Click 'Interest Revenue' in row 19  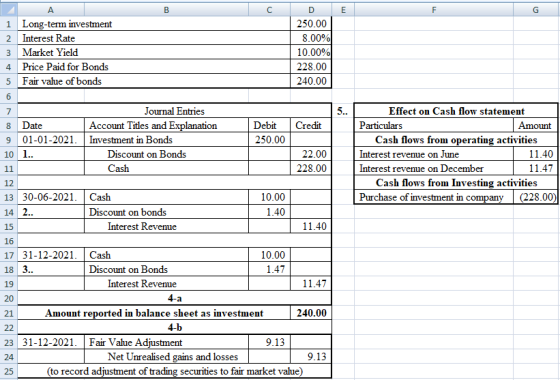pyautogui.click(x=166, y=284)
